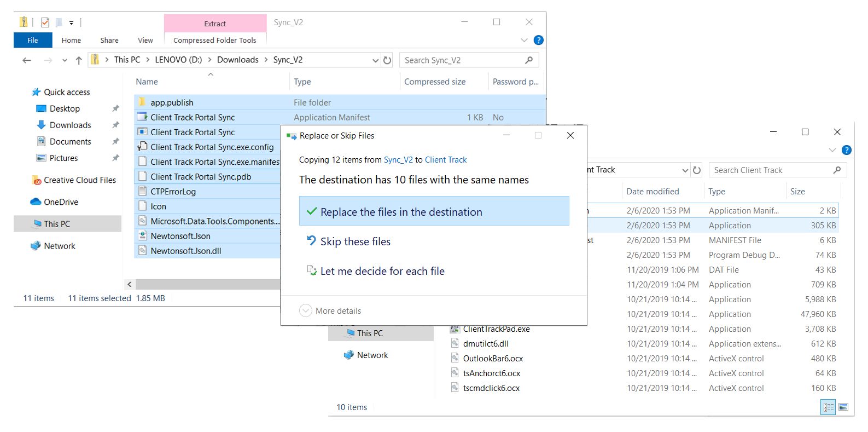Refresh the Client Track folder view
This screenshot has width=868, height=432.
(x=696, y=170)
